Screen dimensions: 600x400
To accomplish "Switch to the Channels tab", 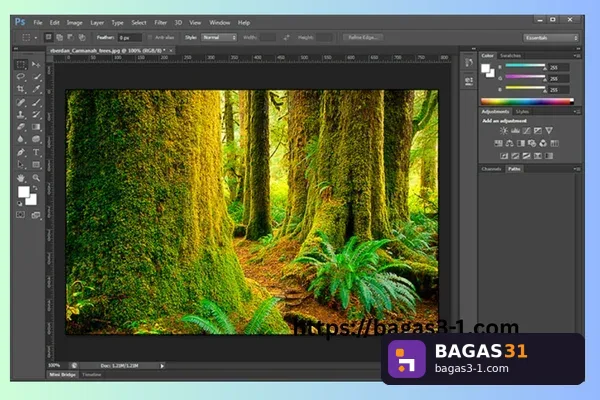I will pos(491,169).
